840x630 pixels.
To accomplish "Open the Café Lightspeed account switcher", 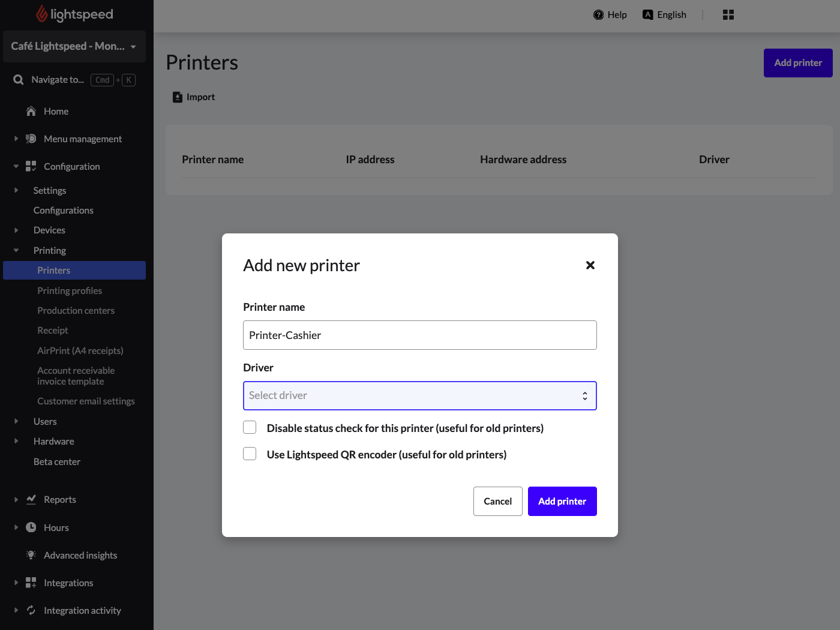I will [x=74, y=46].
